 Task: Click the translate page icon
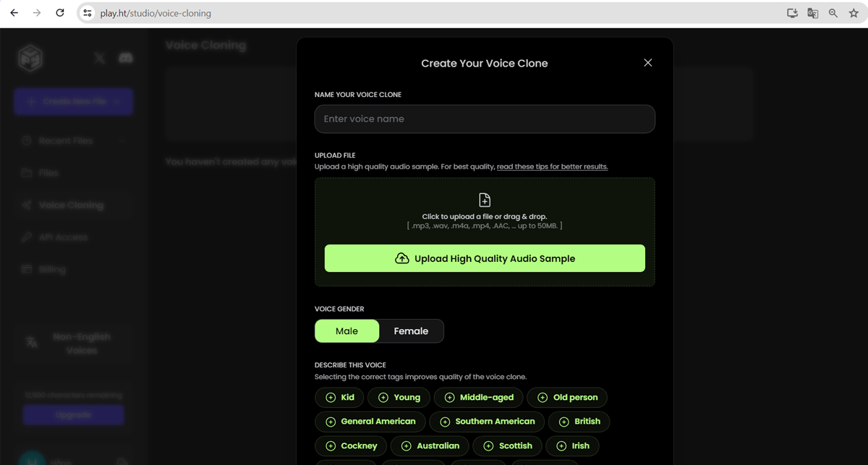click(812, 13)
